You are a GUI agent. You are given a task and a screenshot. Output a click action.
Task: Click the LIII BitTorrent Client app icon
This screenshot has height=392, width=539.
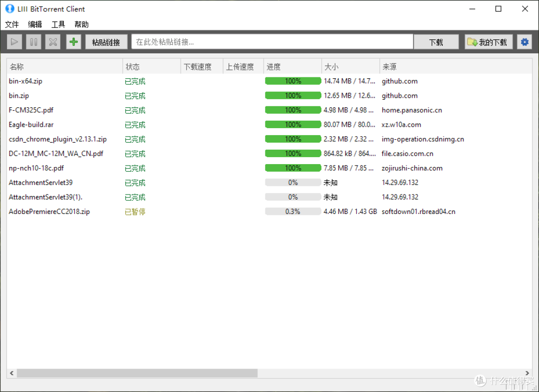pos(9,8)
